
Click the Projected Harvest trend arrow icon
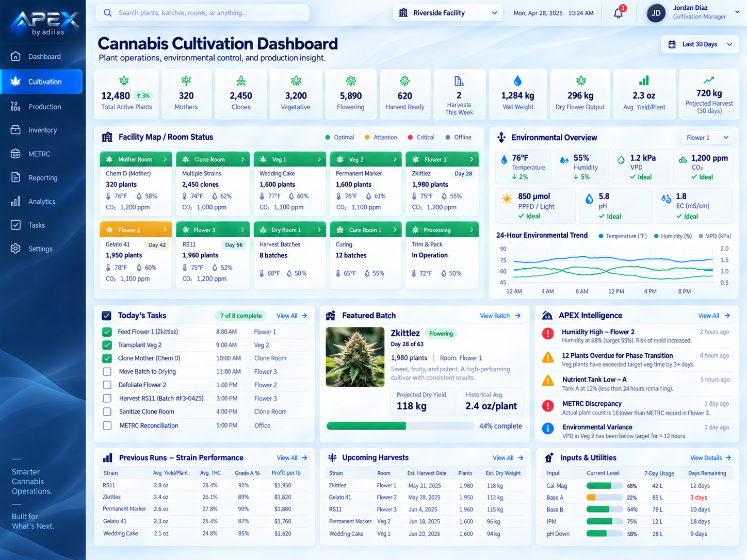(709, 80)
